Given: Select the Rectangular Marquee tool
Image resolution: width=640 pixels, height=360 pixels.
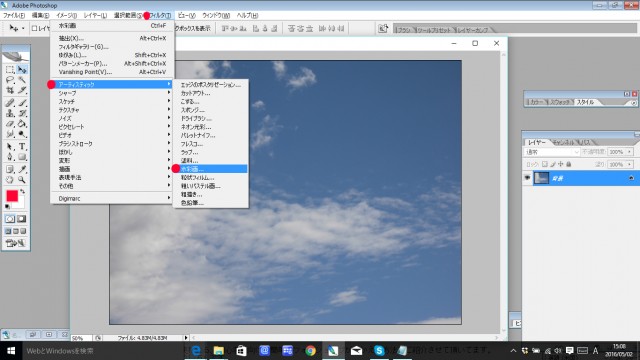Looking at the screenshot, I should [x=10, y=69].
